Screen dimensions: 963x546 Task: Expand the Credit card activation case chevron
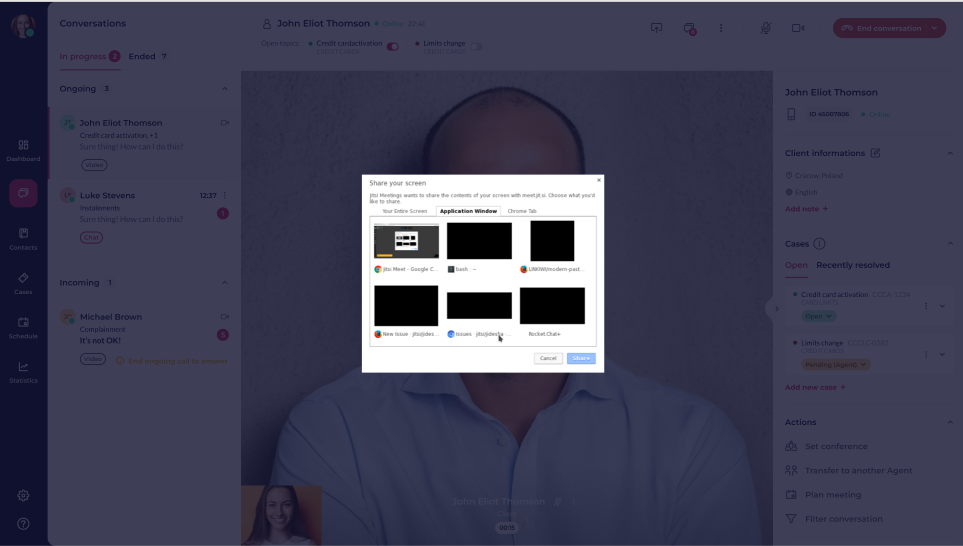click(x=942, y=306)
